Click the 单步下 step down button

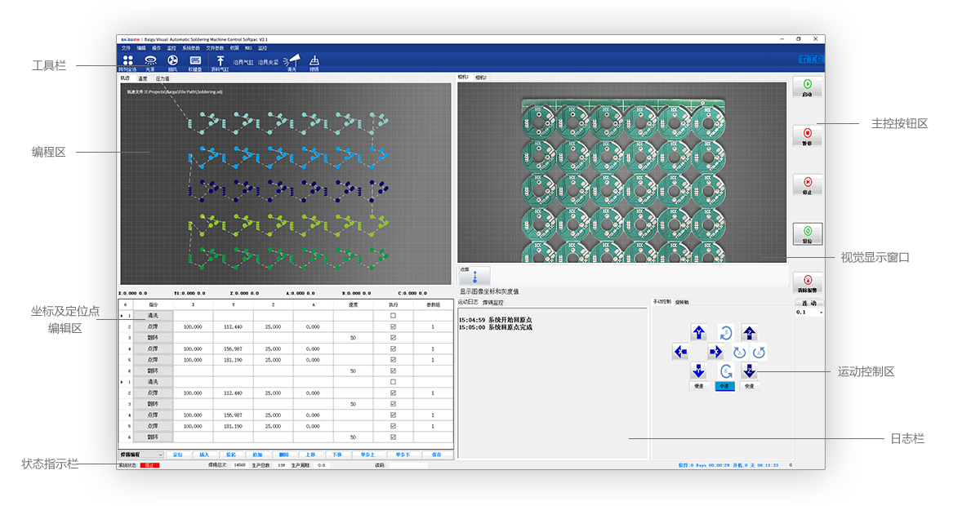click(403, 455)
